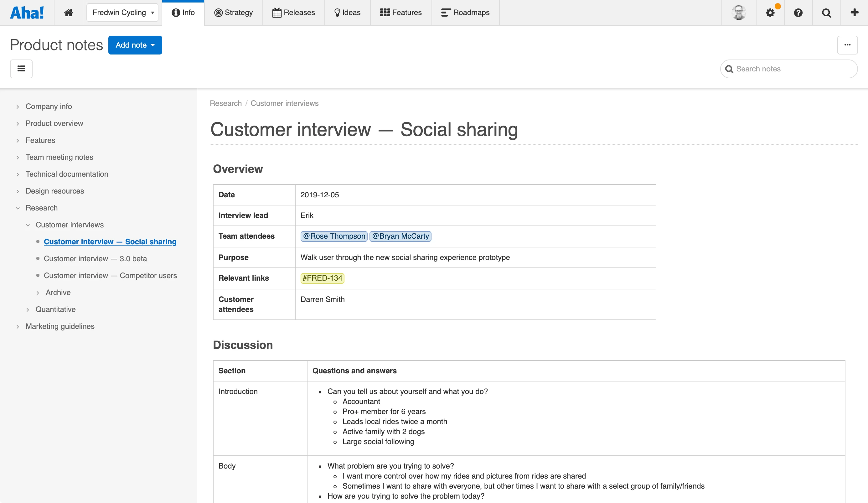Toggle the notes list view icon button
This screenshot has width=868, height=503.
coord(21,69)
